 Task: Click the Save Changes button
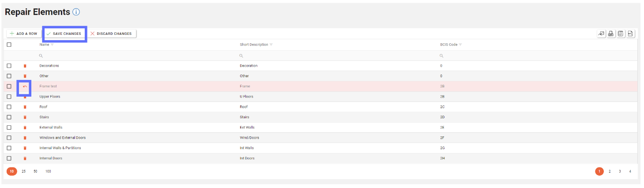click(64, 34)
